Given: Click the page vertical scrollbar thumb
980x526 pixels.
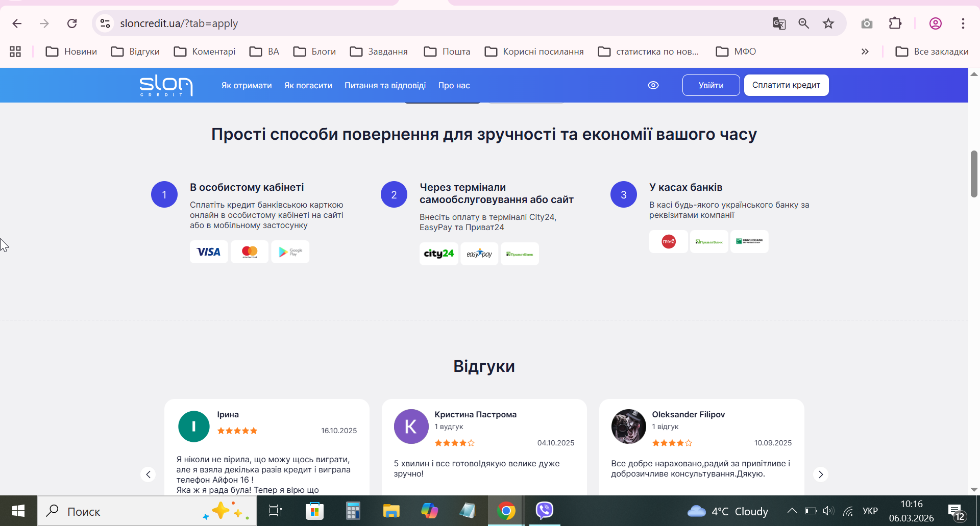Looking at the screenshot, I should tap(974, 174).
